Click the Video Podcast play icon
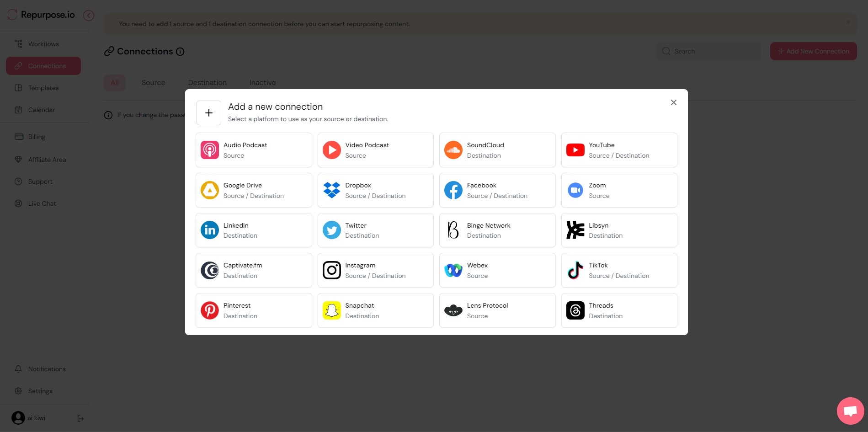Viewport: 868px width, 432px height. [x=332, y=150]
